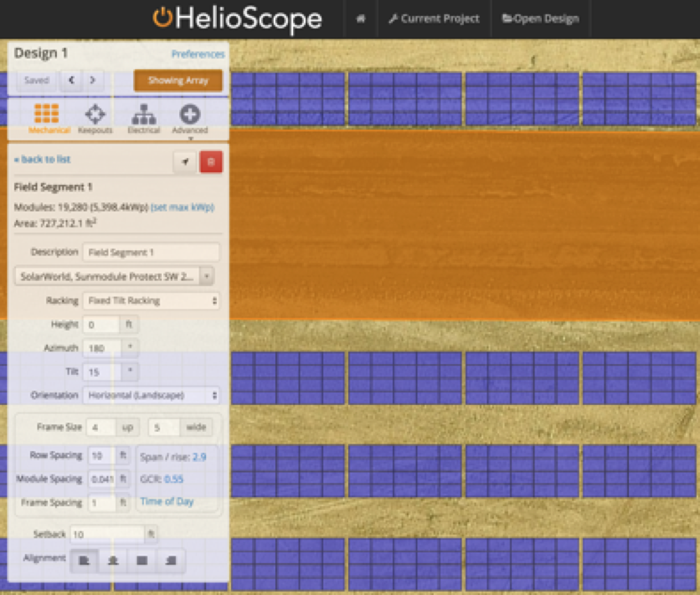Click the orange field segment area on map
The height and width of the screenshot is (595, 700).
(464, 225)
